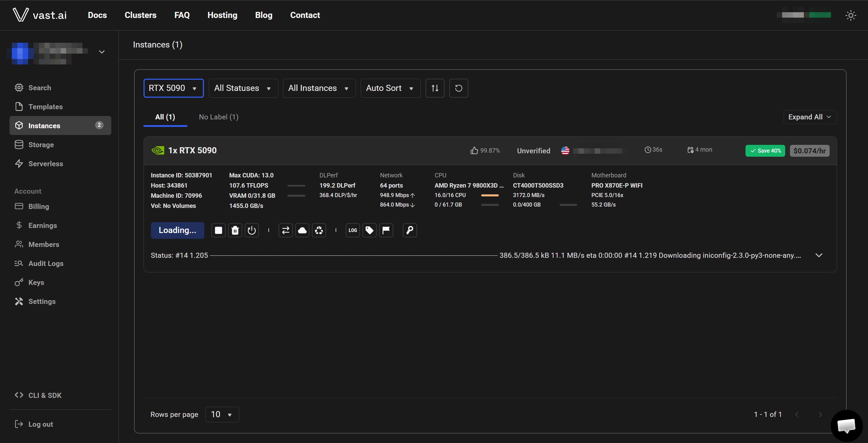Stop the instance with the square stop icon

tap(218, 230)
